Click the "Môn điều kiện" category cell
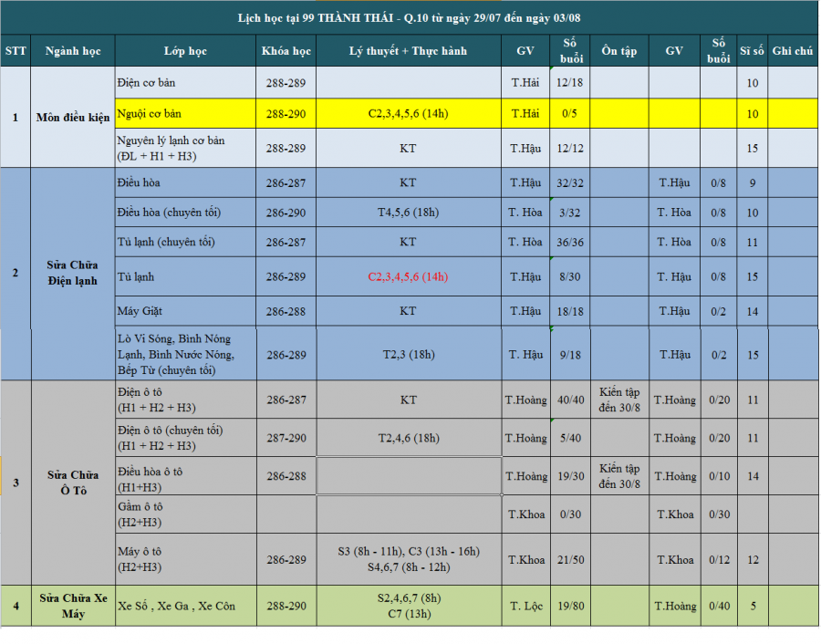Viewport: 821px width, 644px height. pos(73,118)
